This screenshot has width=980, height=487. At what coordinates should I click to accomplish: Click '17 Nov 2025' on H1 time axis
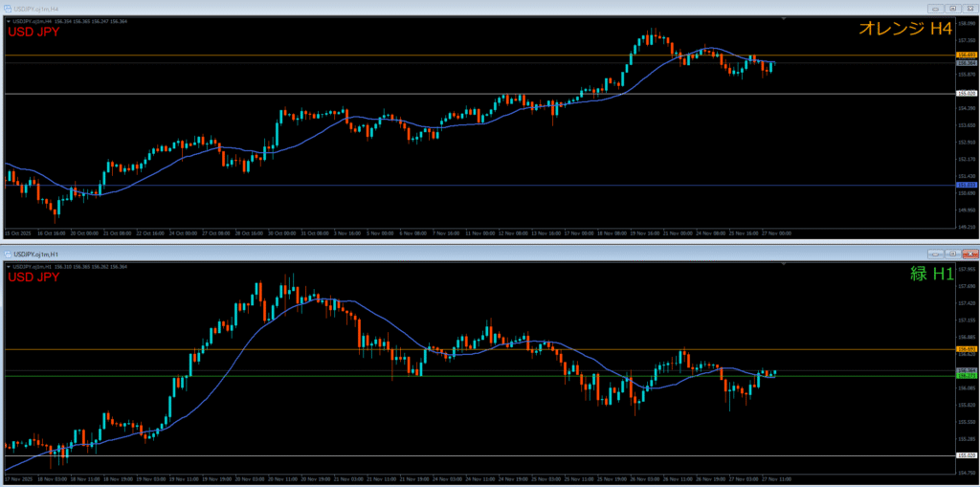pos(17,478)
